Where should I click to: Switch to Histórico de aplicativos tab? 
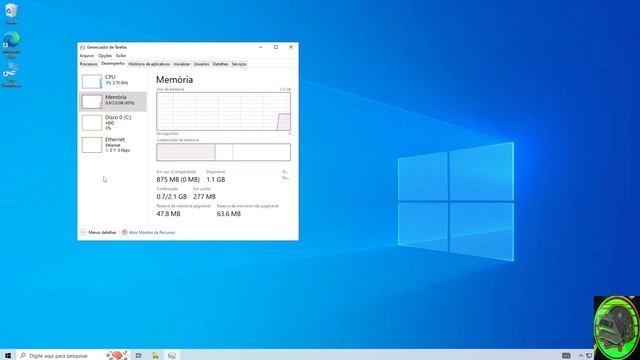149,64
